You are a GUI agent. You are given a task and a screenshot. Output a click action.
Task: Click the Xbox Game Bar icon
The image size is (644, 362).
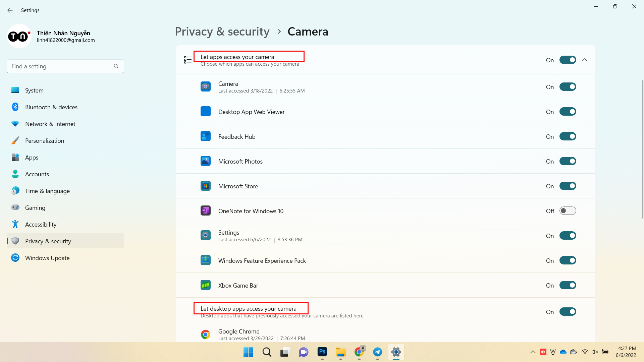point(206,285)
